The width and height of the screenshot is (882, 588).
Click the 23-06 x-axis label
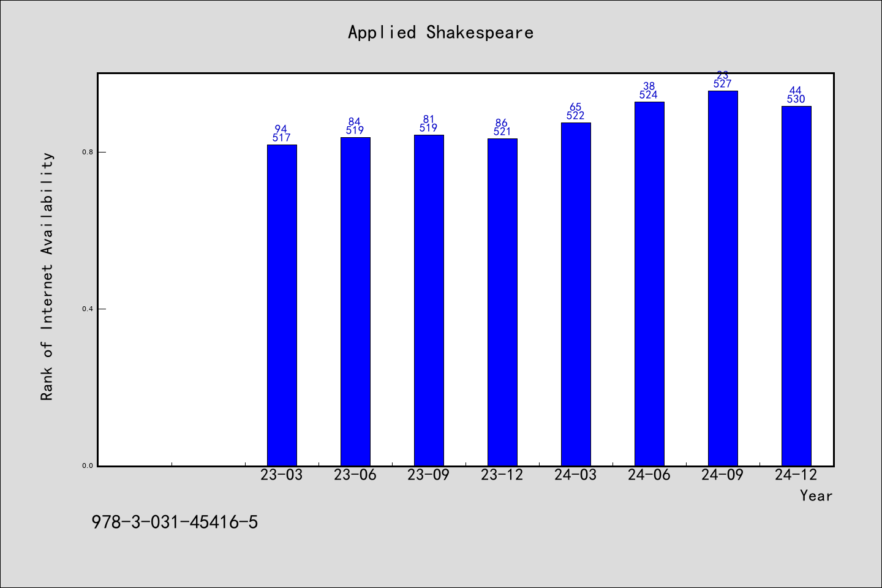(355, 475)
